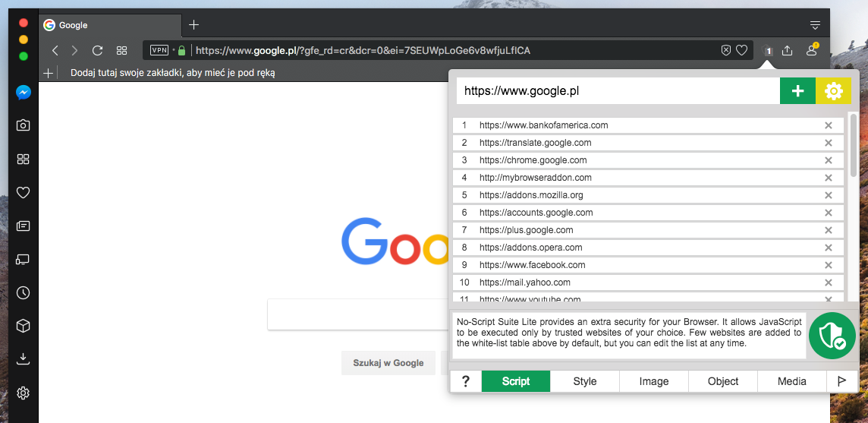Open the Speed Dial grid button

coord(121,50)
